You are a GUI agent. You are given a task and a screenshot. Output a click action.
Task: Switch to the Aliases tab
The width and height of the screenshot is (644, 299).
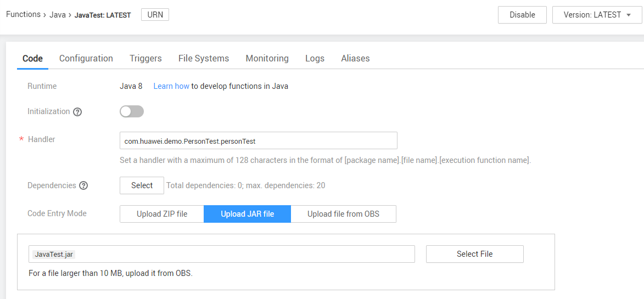(355, 58)
